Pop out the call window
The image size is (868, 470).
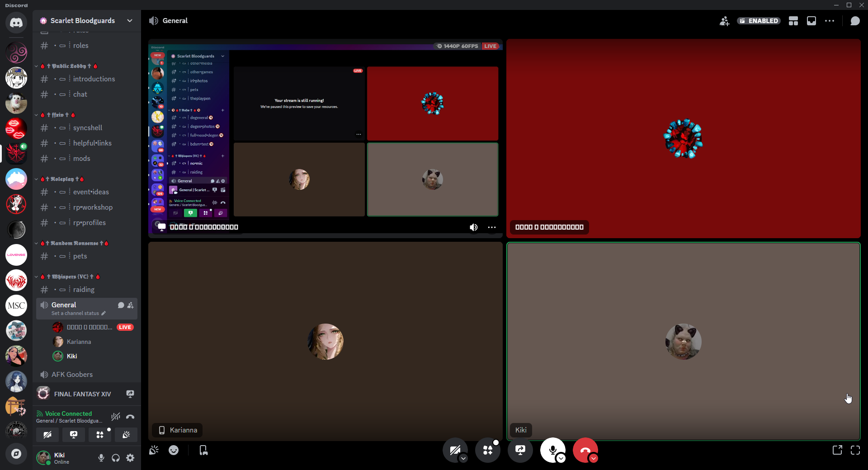(x=837, y=450)
